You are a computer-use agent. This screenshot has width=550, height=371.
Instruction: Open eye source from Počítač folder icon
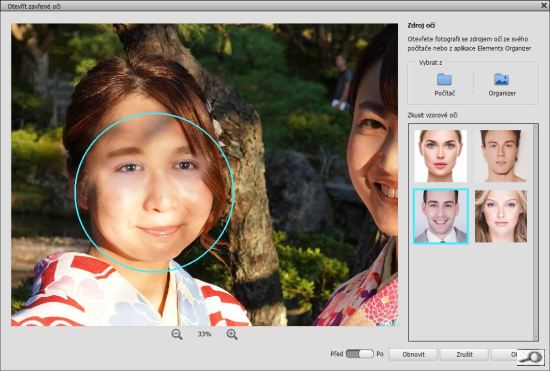[444, 79]
